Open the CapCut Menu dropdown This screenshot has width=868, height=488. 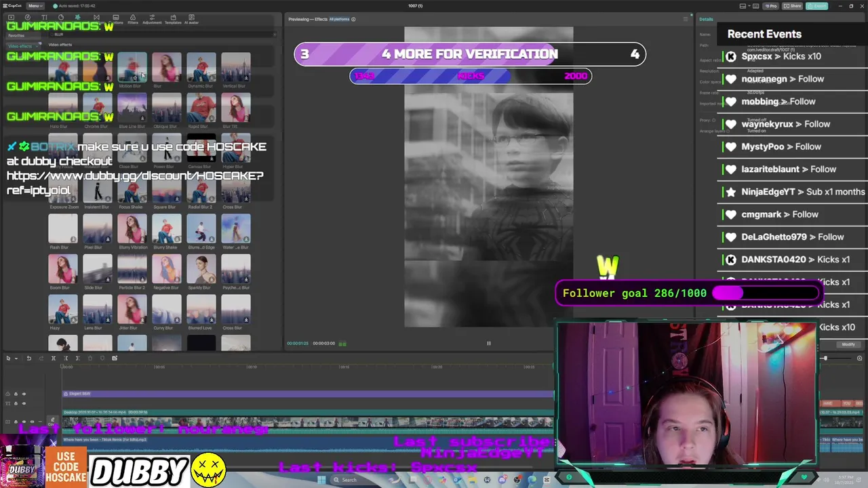tap(35, 6)
